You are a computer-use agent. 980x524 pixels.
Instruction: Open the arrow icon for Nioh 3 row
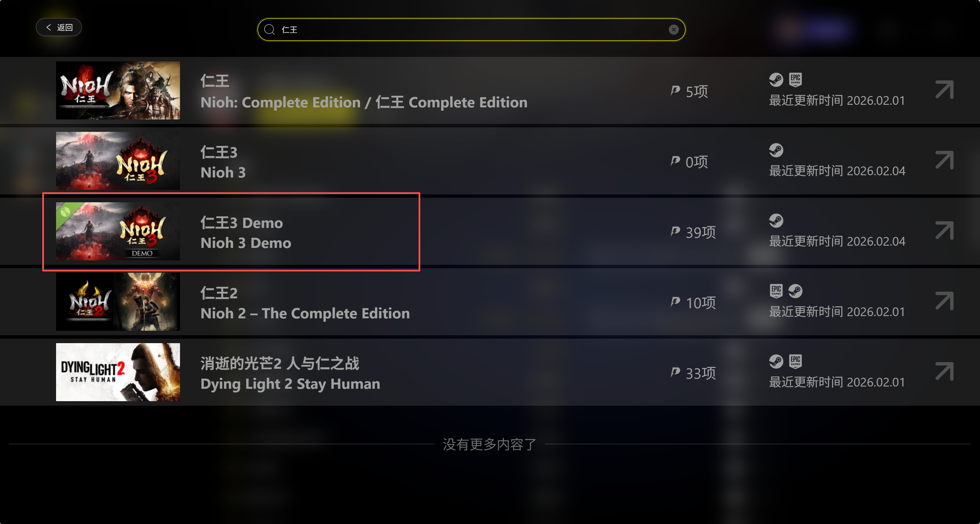click(x=944, y=160)
